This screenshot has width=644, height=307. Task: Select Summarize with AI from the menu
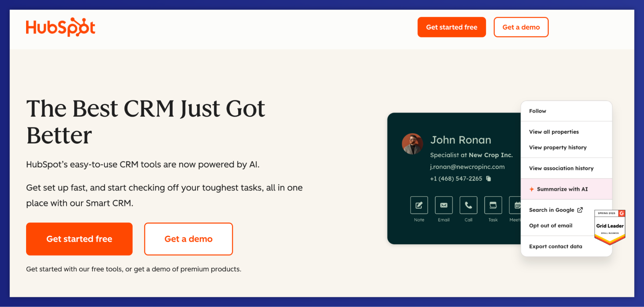[562, 189]
